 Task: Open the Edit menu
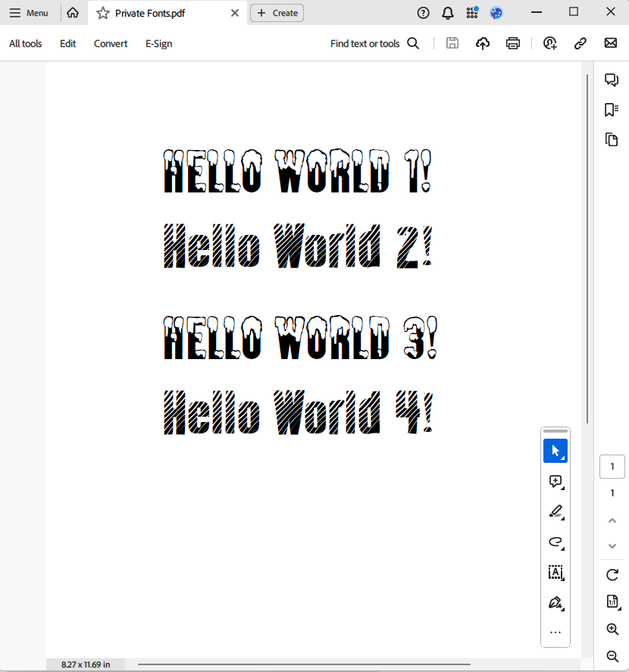67,43
